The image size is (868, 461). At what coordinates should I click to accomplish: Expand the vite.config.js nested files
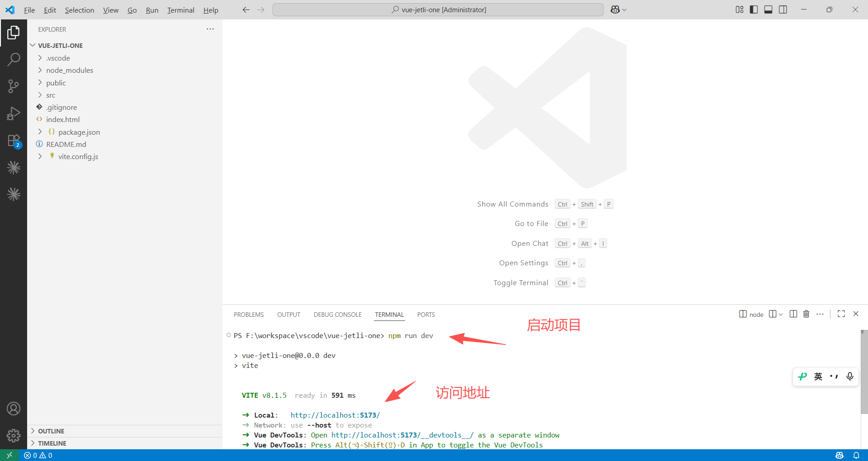click(40, 156)
